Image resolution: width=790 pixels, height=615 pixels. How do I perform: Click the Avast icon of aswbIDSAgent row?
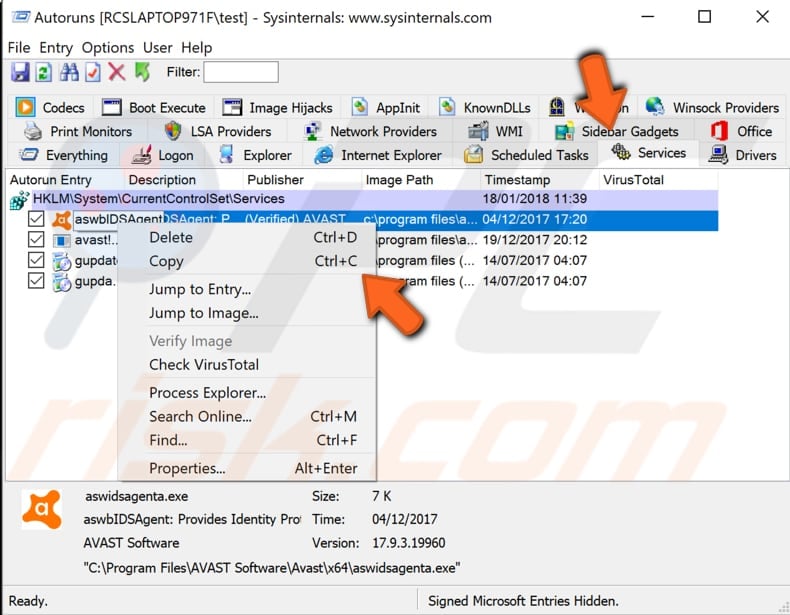(x=61, y=220)
